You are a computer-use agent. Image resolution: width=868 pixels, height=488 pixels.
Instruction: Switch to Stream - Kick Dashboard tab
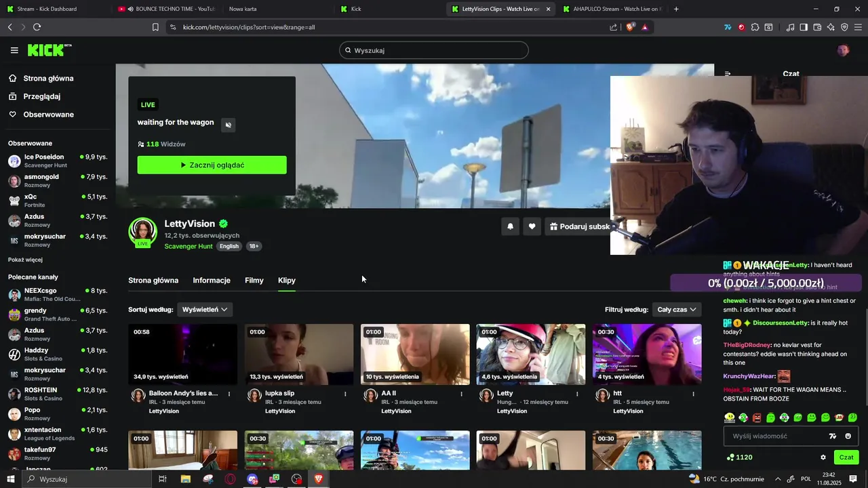[56, 9]
